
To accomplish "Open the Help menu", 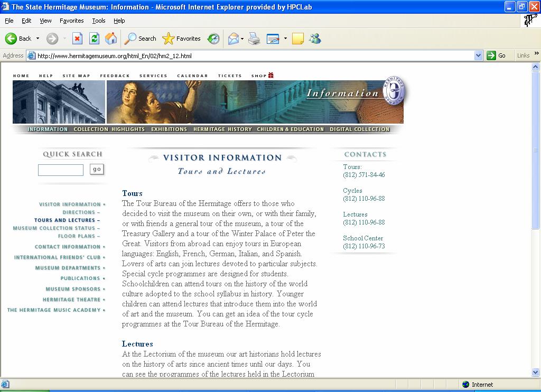I will pos(119,21).
